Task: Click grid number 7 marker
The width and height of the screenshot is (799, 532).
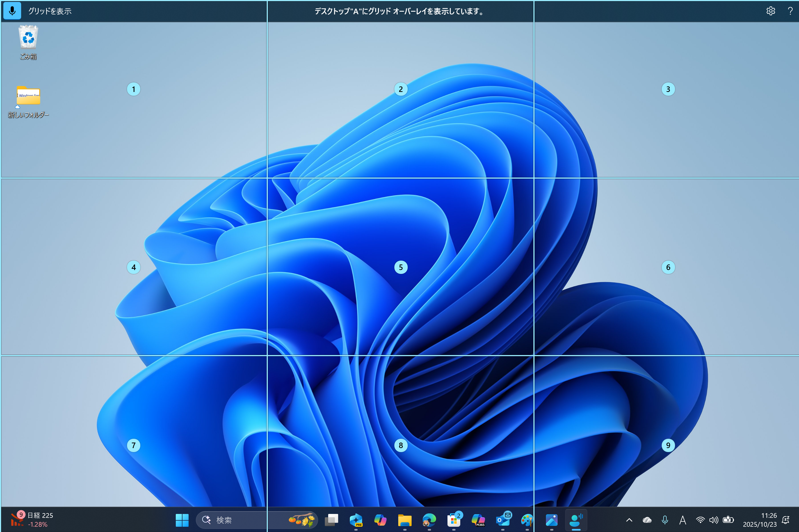Action: [133, 445]
